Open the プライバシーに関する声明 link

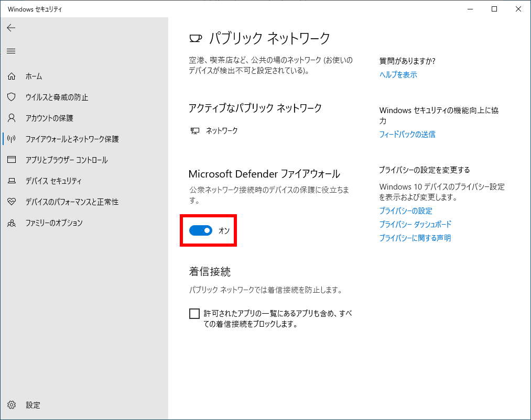point(415,238)
